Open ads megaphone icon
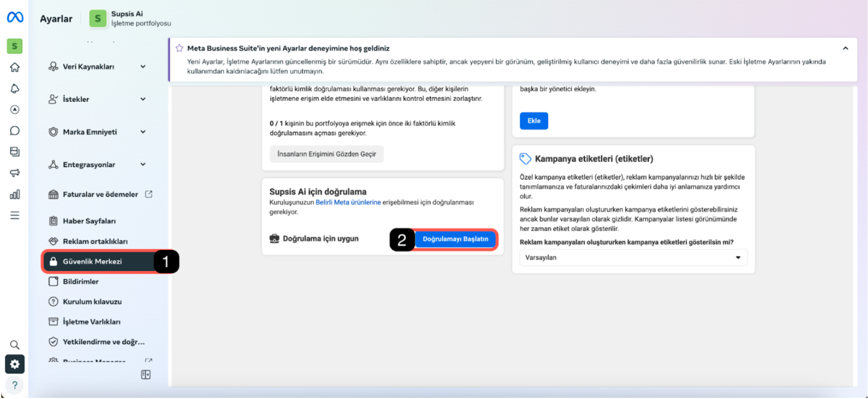 pyautogui.click(x=15, y=173)
